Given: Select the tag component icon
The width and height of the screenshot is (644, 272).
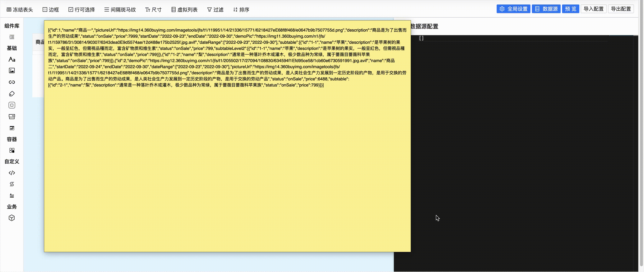Looking at the screenshot, I should pyautogui.click(x=12, y=94).
